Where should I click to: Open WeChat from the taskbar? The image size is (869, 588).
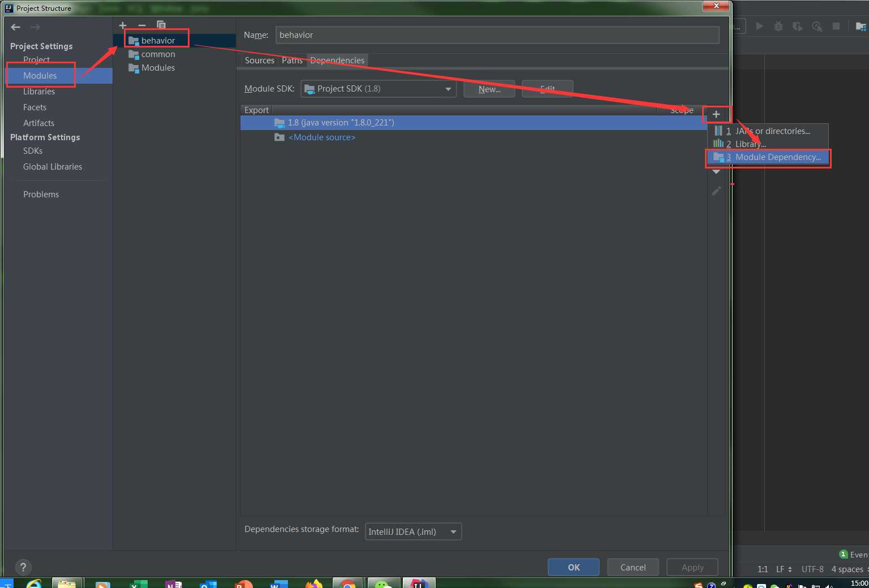pyautogui.click(x=383, y=583)
